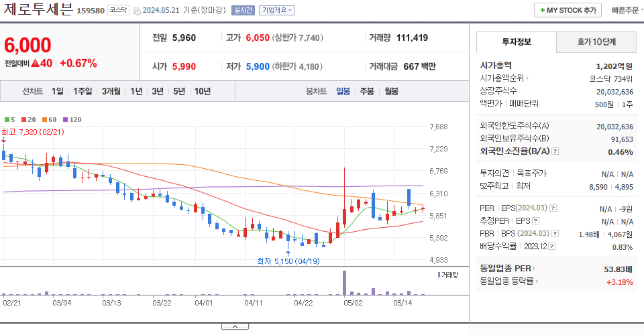Screen dimensions: 644x335
Task: Select the 10년 line chart period
Action: click(203, 91)
